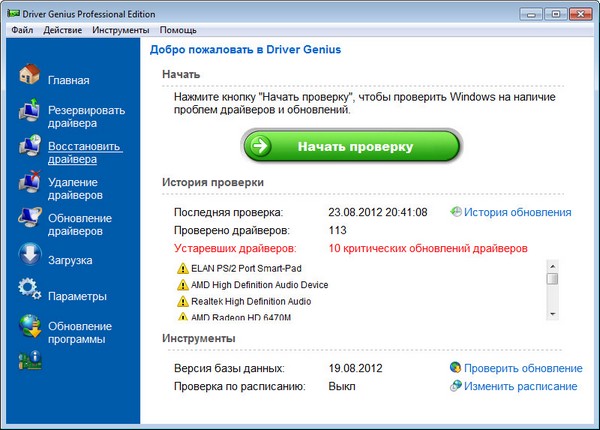Screen dimensions: 600x430
Task: Go to Главная in sidebar
Action: coord(69,80)
